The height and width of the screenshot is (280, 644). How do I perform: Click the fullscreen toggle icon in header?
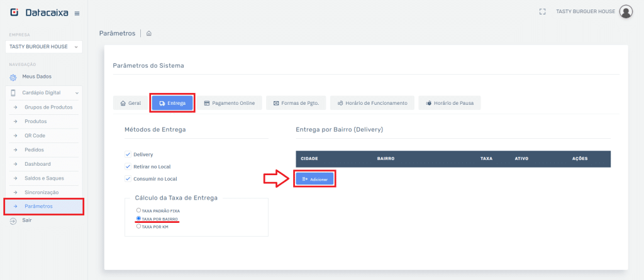coord(542,11)
